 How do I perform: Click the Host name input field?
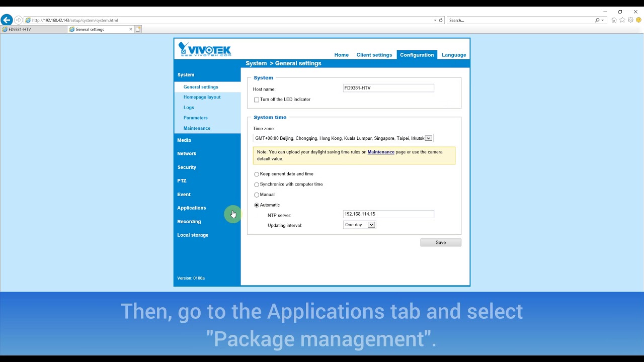tap(388, 88)
